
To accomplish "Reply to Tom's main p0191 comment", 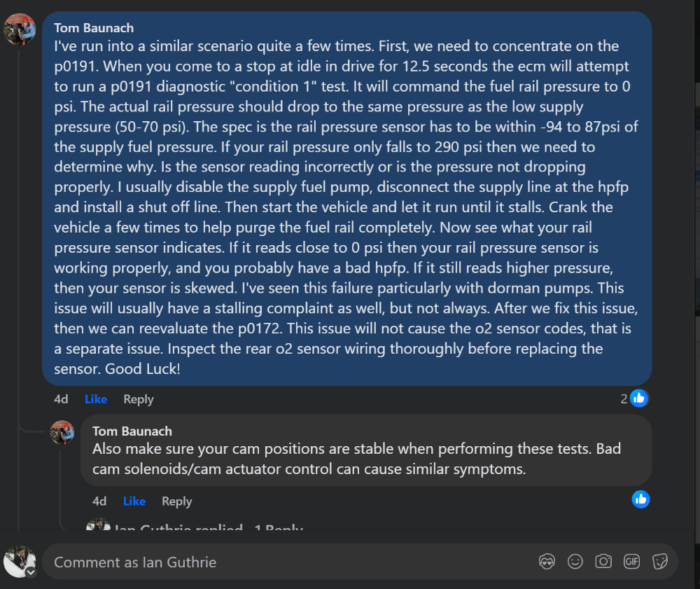I will 138,399.
